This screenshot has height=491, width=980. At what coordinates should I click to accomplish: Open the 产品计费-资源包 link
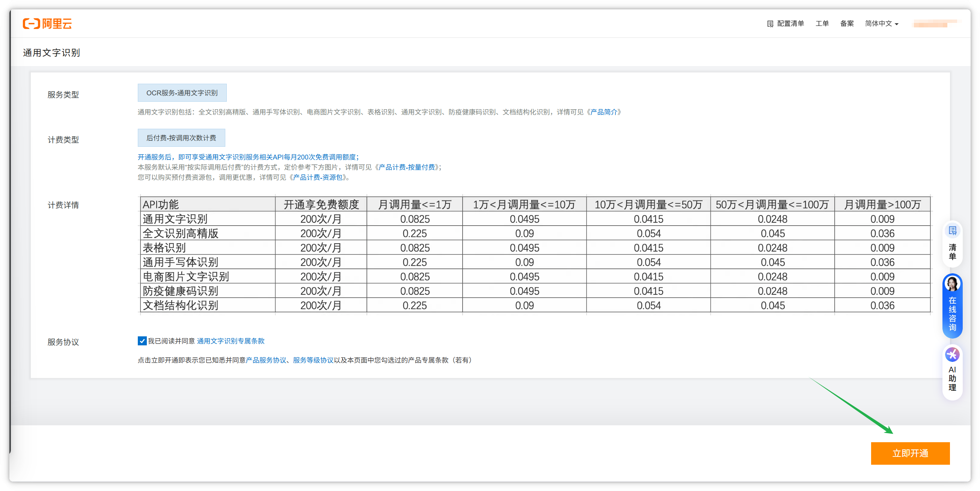coord(318,178)
